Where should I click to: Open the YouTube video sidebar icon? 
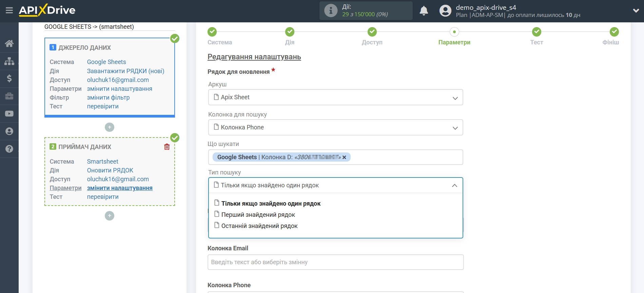pos(9,114)
